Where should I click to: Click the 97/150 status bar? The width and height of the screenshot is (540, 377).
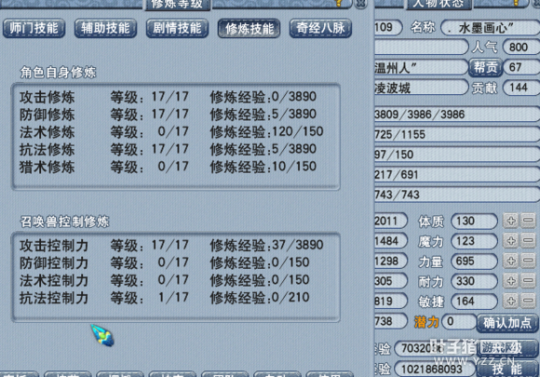click(x=457, y=155)
